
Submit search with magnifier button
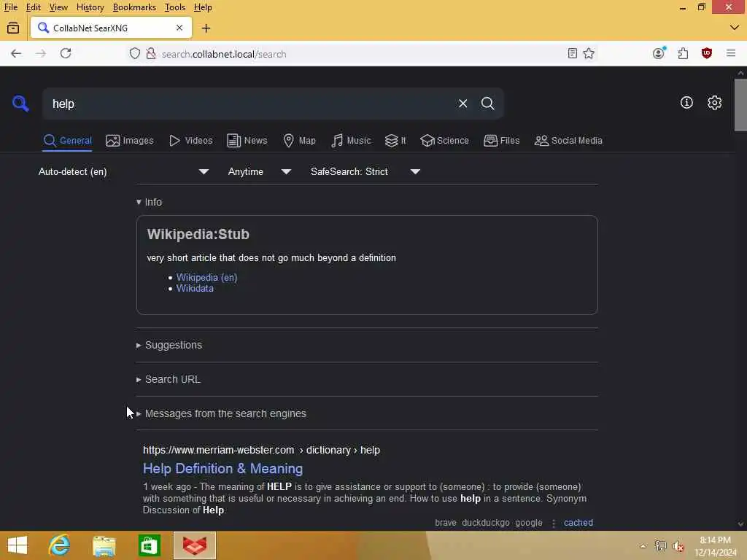click(487, 104)
